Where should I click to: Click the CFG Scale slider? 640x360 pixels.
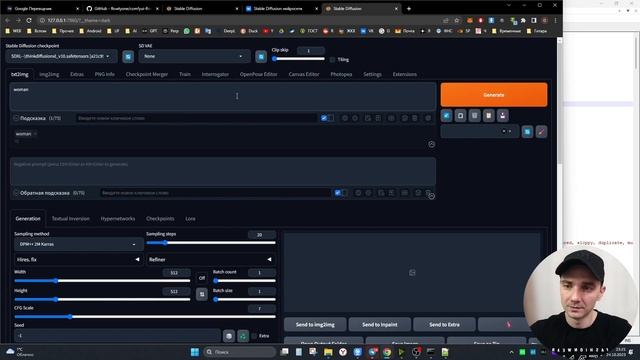coord(145,316)
